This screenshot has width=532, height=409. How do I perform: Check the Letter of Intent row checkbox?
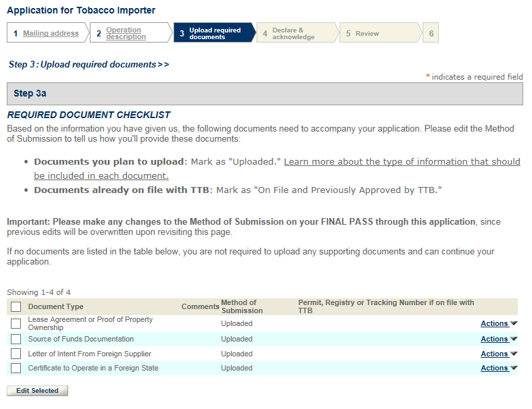(x=16, y=354)
